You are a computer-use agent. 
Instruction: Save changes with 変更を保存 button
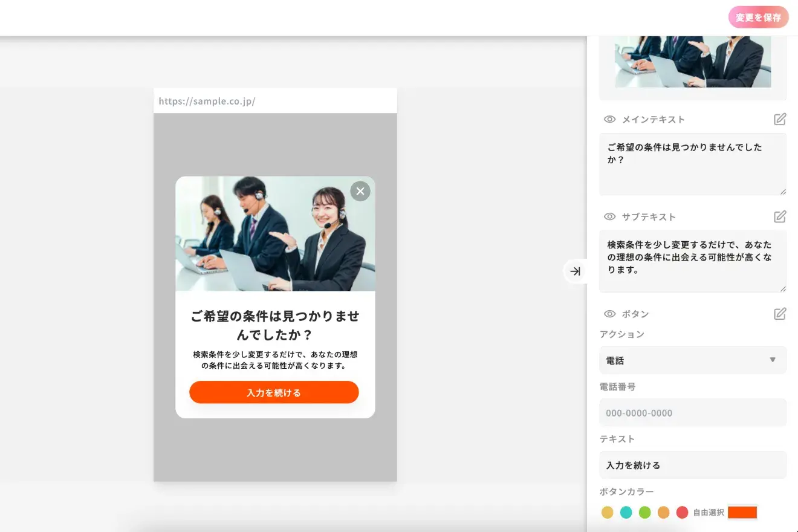coord(758,18)
